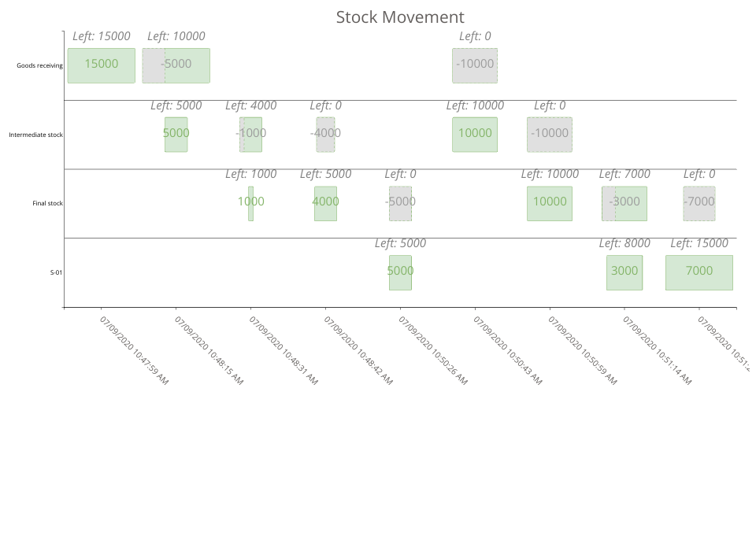Select the -4000 bar in Intermediate stock
Viewport: 756px width, 551px height.
click(x=325, y=135)
